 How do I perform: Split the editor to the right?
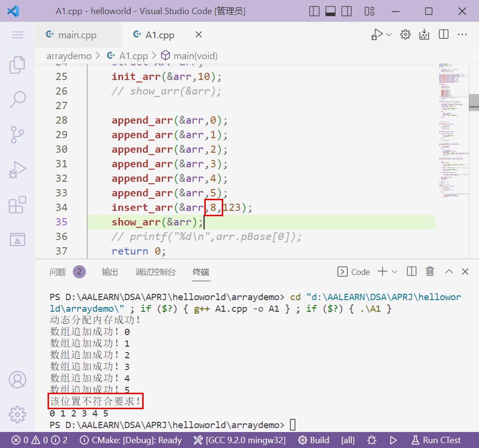point(444,34)
